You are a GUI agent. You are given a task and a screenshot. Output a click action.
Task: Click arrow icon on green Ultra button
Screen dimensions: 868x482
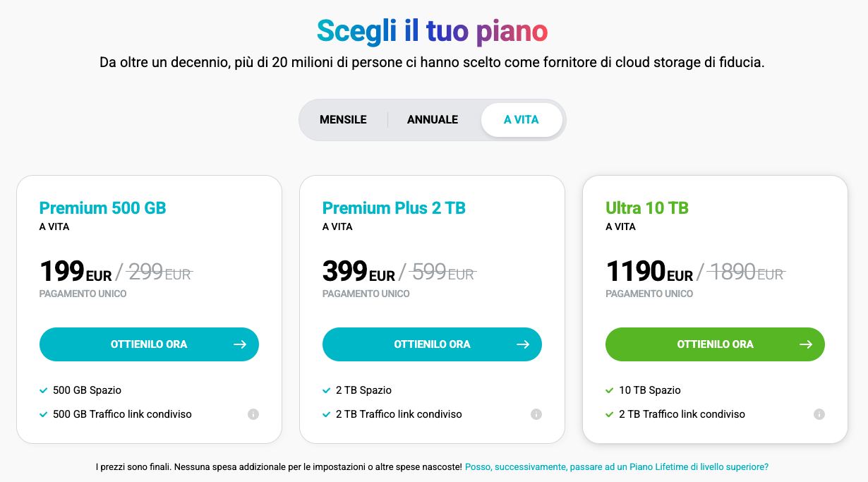tap(806, 344)
